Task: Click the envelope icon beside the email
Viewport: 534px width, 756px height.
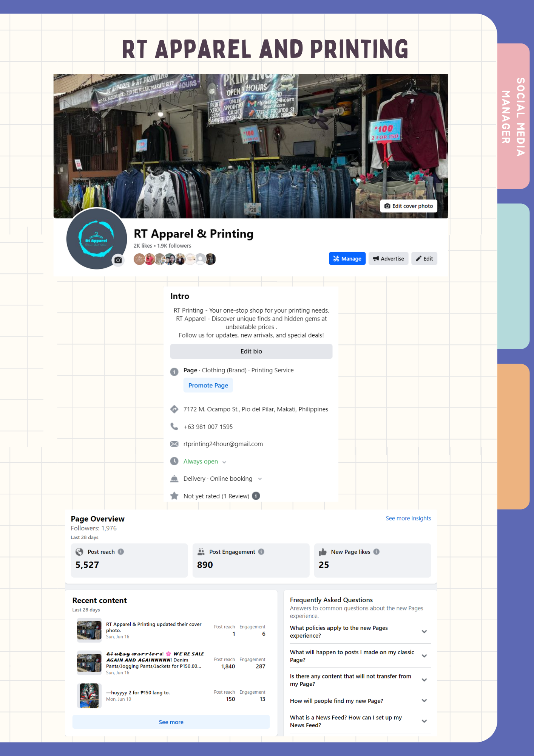Action: [x=174, y=444]
